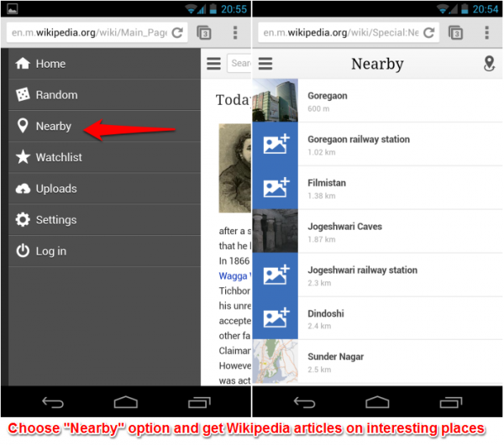Click the Nearby page heading

point(377,64)
